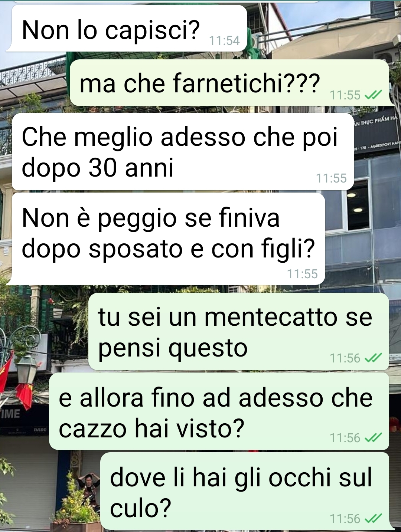
Task: Select the 'tu sei un mentecatto' message
Action: (x=239, y=332)
